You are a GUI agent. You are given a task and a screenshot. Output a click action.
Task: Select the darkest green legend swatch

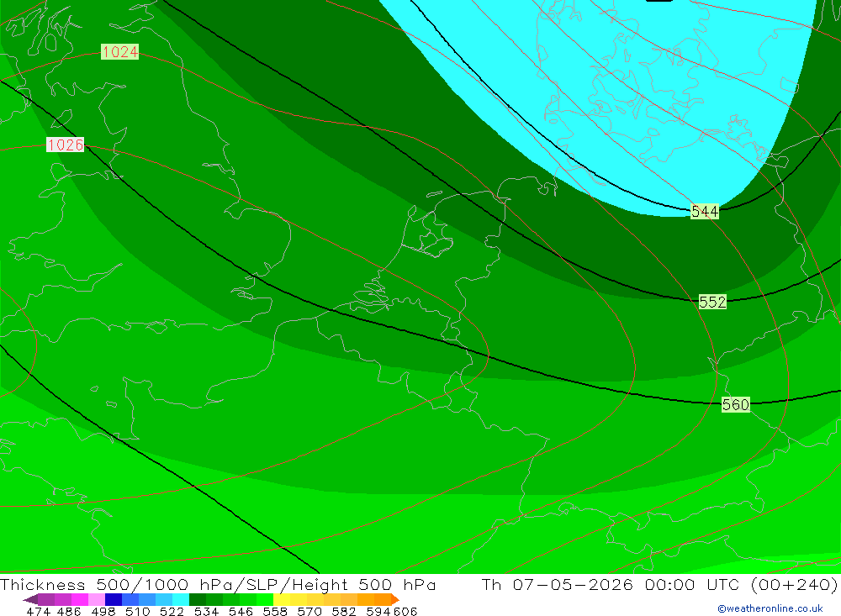tap(198, 599)
